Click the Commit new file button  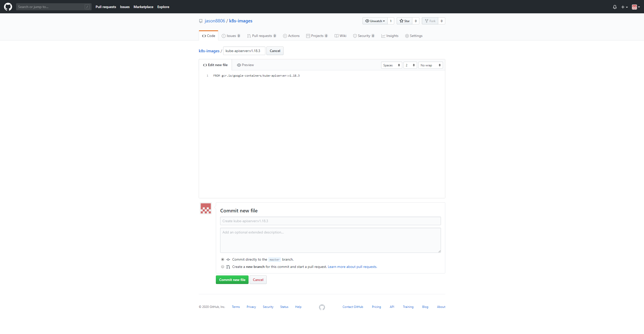(232, 279)
